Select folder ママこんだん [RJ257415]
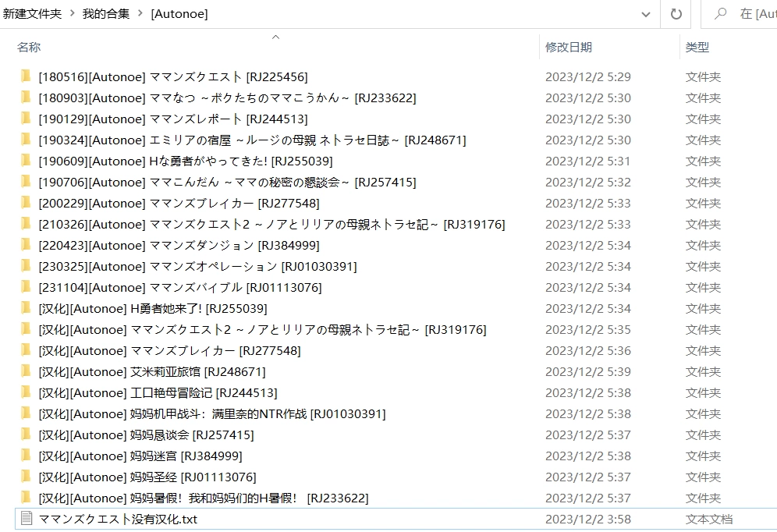The height and width of the screenshot is (532, 777). pyautogui.click(x=228, y=182)
